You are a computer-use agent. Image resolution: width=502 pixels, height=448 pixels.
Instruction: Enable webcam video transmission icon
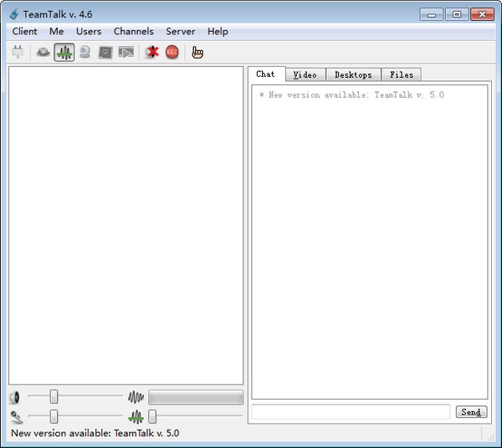(x=85, y=52)
